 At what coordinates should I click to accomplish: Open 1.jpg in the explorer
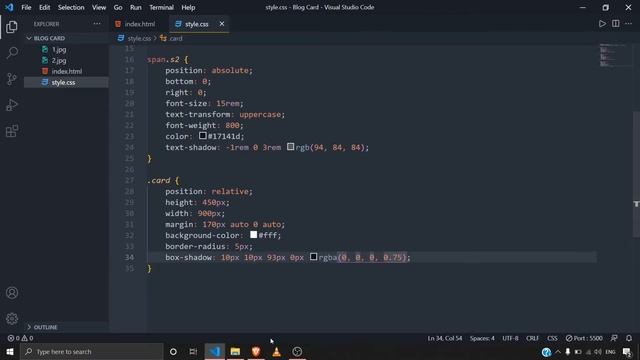59,49
